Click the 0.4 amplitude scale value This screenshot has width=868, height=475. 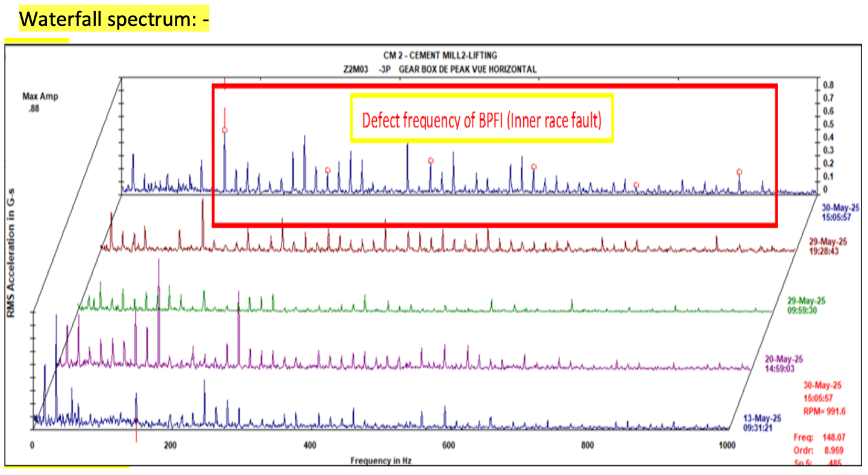tap(829, 137)
